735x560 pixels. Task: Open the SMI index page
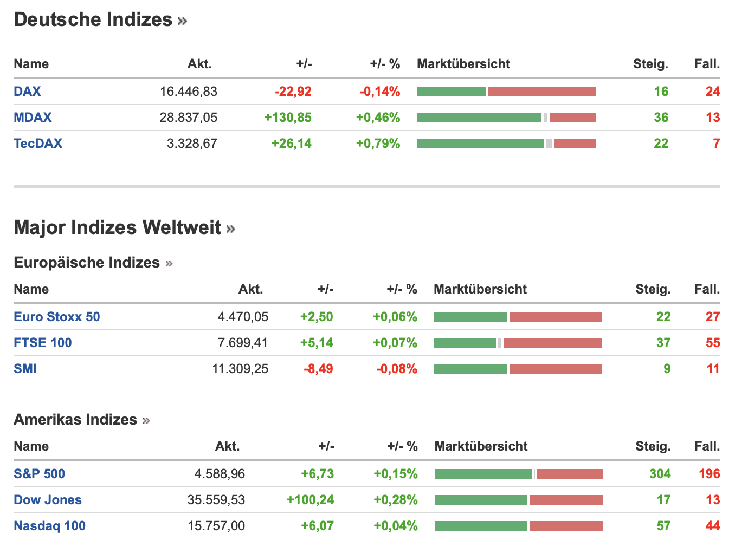click(x=25, y=369)
